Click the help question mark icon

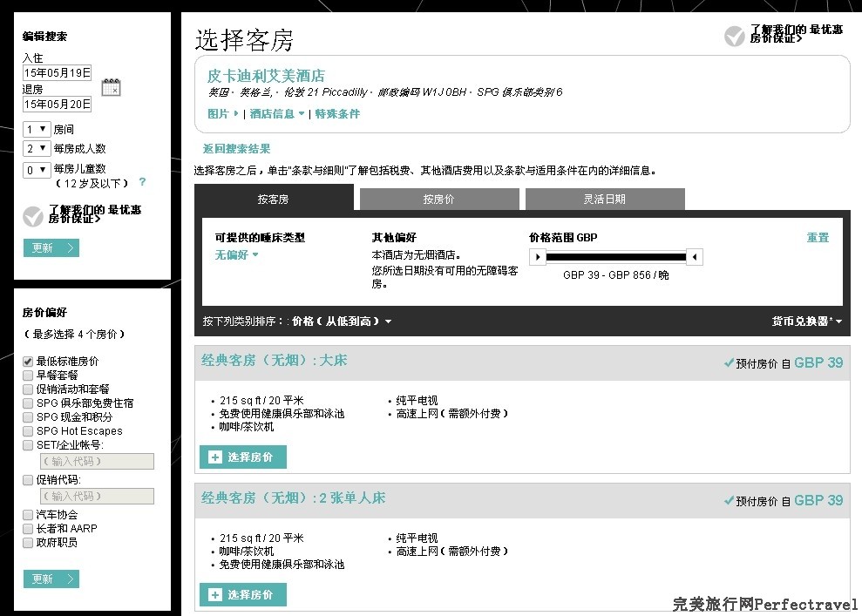coord(142,183)
